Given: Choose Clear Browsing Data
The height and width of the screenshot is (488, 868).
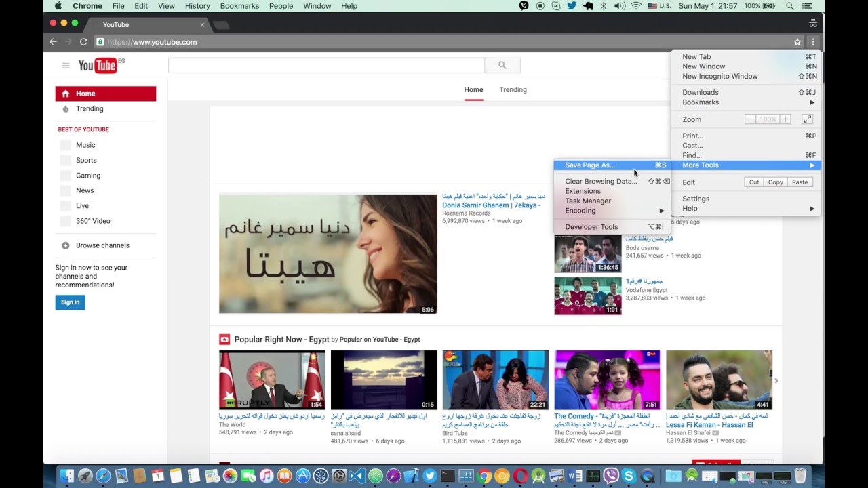Looking at the screenshot, I should tap(612, 182).
